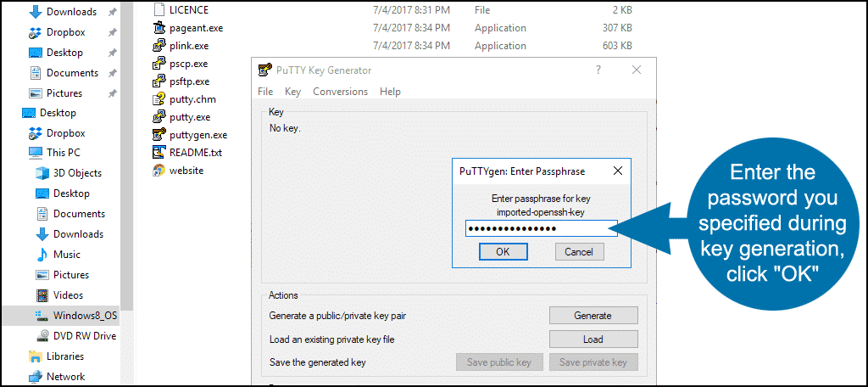Image resolution: width=868 pixels, height=387 pixels.
Task: Close the Enter Passphrase dialog
Action: click(617, 171)
